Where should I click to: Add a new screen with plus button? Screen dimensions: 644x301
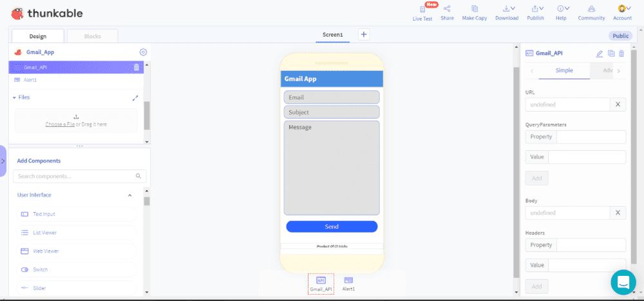(363, 35)
